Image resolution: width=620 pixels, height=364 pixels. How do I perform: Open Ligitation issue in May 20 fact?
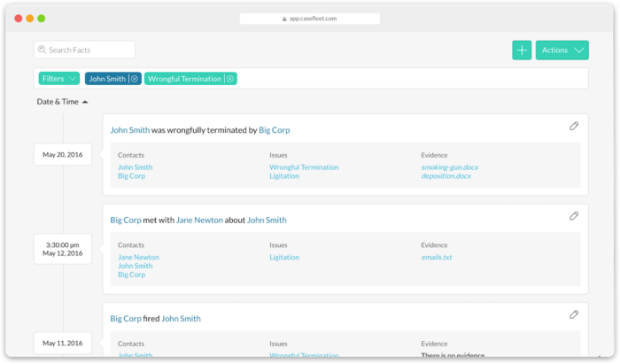click(284, 176)
